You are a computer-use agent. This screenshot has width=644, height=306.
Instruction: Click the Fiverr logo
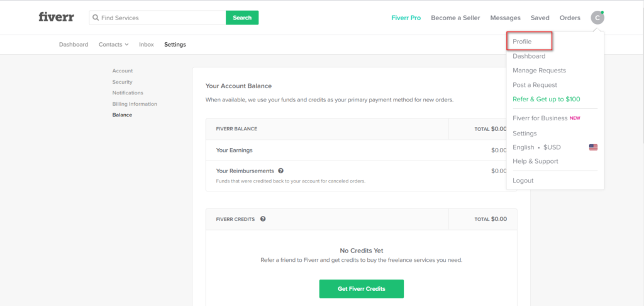56,17
